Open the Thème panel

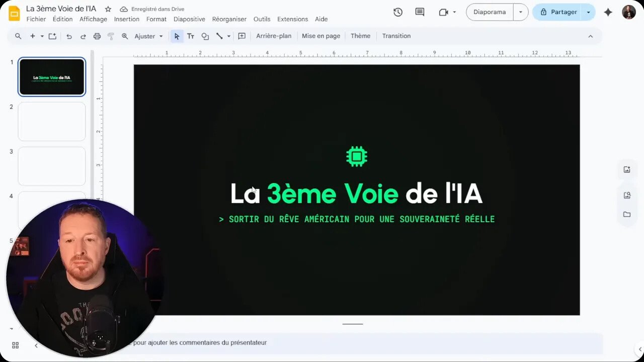click(360, 36)
